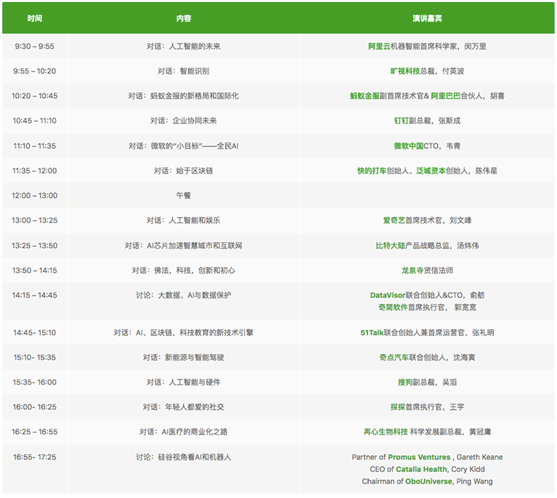
Task: Click the 内容 column header
Action: (x=183, y=18)
